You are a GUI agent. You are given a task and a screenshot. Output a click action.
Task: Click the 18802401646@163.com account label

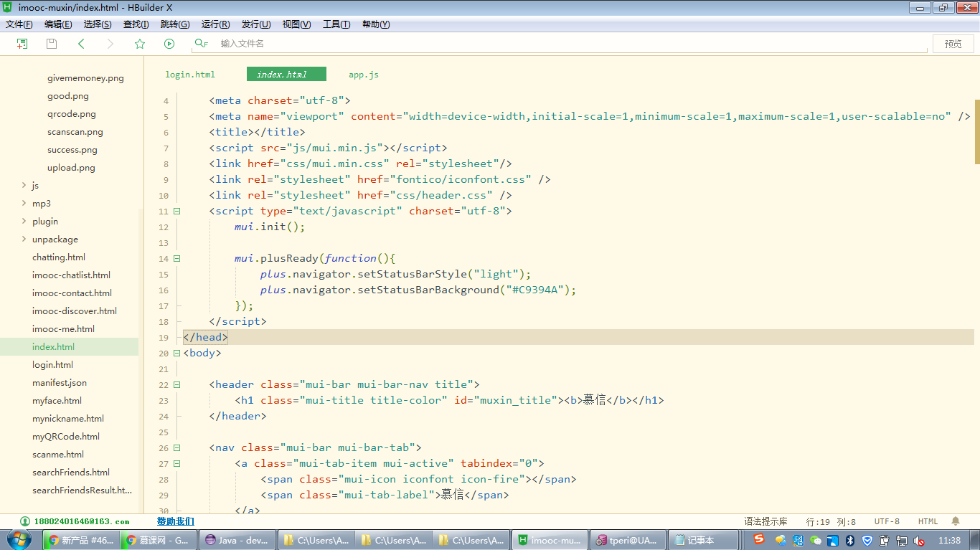tap(82, 521)
